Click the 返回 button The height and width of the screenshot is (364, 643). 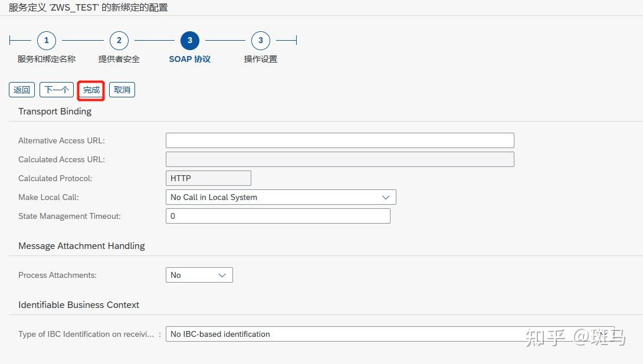(21, 90)
